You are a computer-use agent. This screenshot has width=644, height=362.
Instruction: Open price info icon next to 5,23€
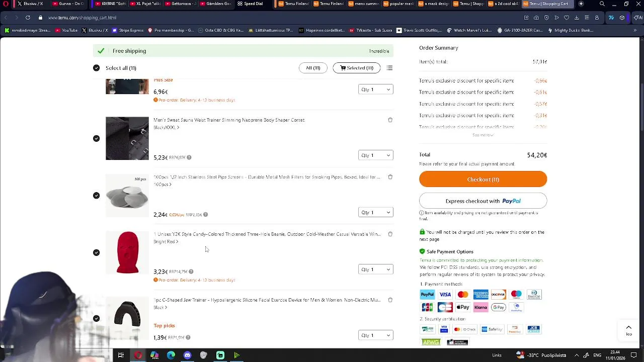click(x=189, y=157)
